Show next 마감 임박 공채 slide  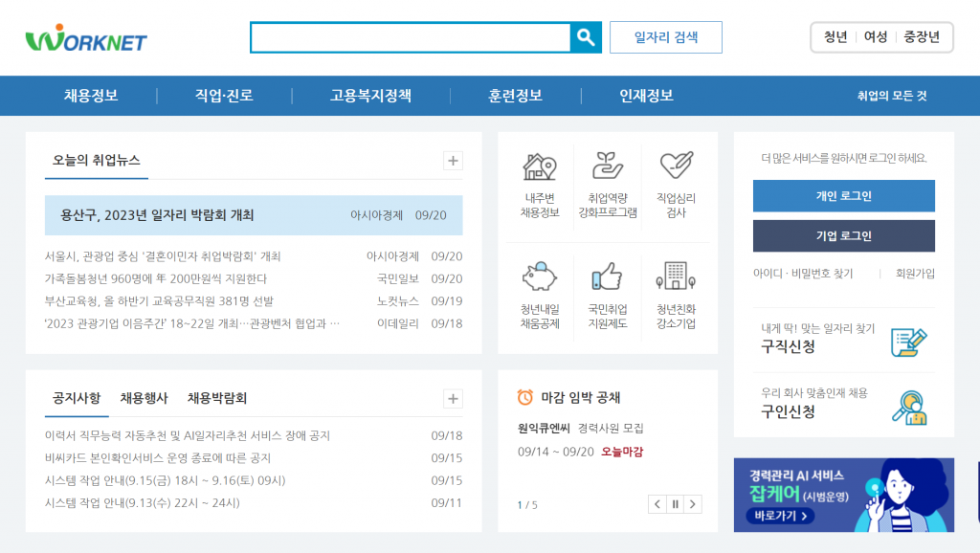tap(693, 504)
